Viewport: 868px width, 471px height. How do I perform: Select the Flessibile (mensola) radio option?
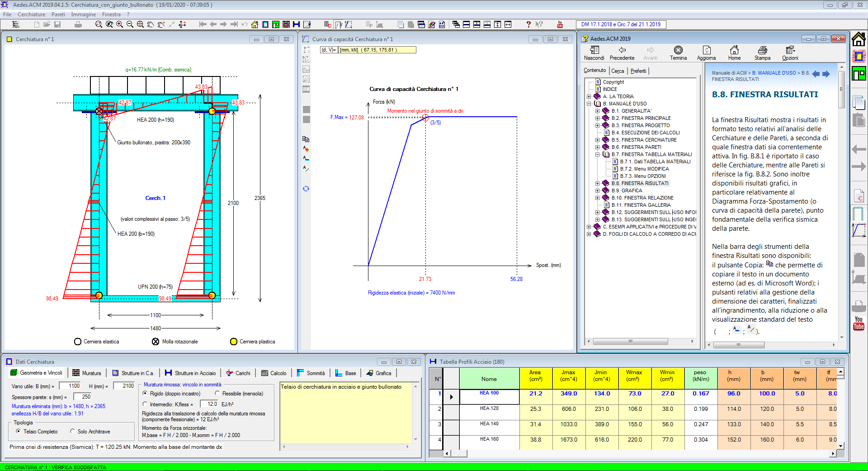coord(217,394)
